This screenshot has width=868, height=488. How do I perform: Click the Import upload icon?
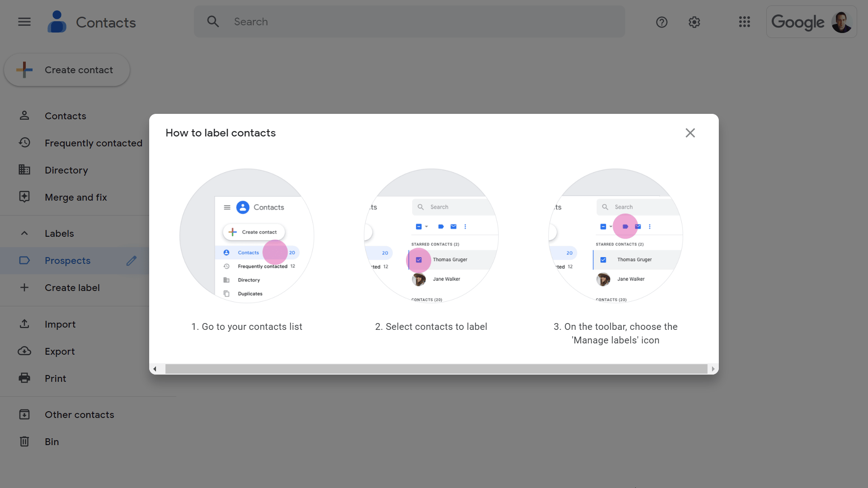click(x=24, y=324)
